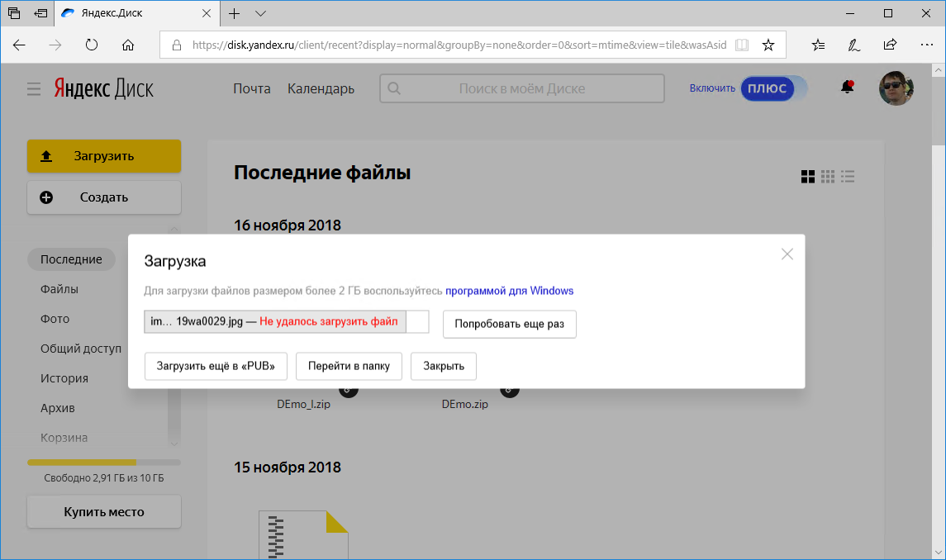
Task: Open the Календарь menu item
Action: (x=321, y=88)
